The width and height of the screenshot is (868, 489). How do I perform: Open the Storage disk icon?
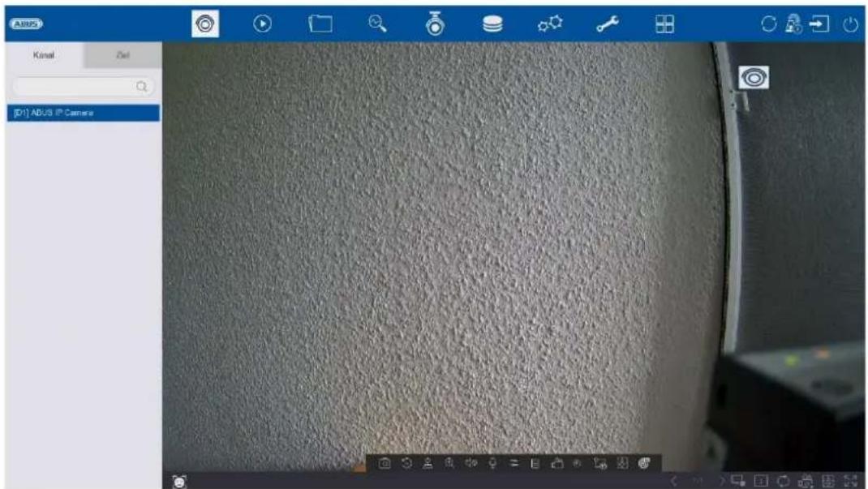(492, 24)
